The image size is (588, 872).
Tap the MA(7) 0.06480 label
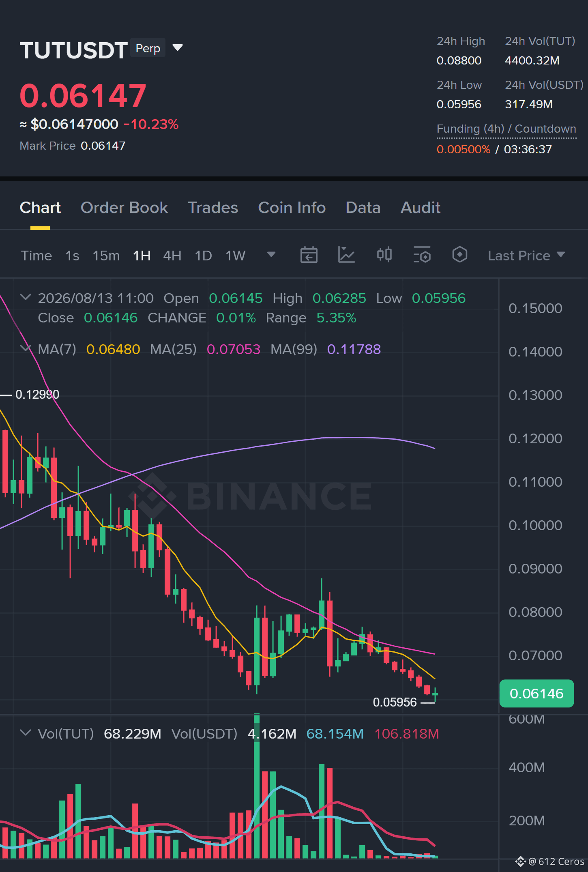(89, 349)
